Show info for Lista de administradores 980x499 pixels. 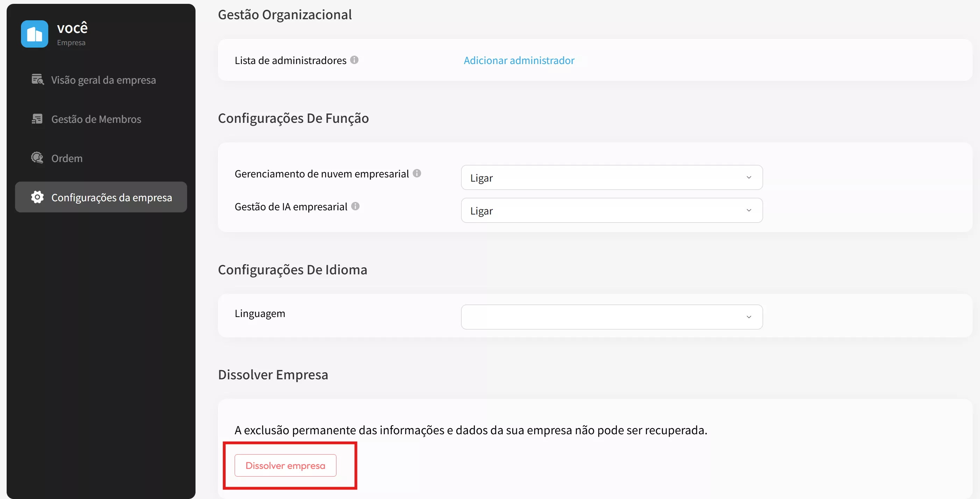(354, 60)
